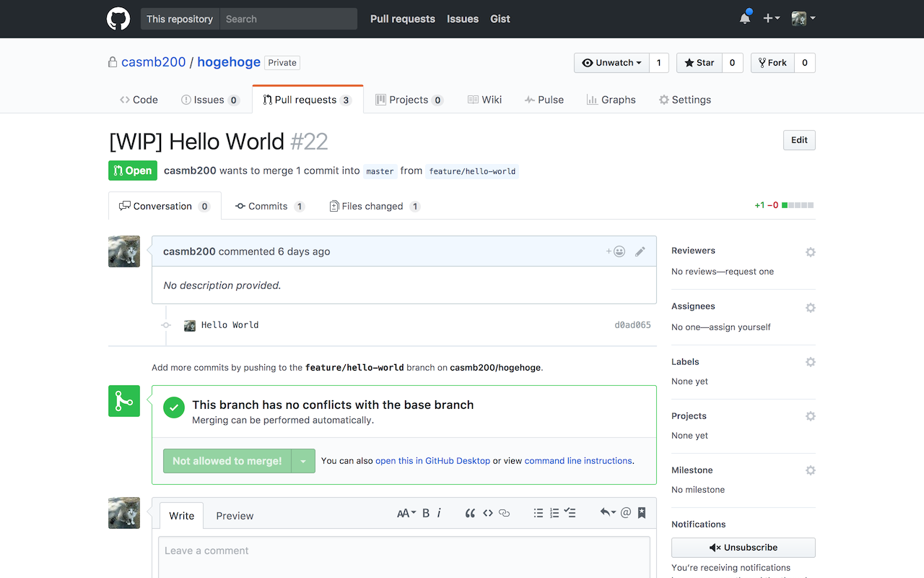This screenshot has width=924, height=578.
Task: Apply bold formatting in comment toolbar
Action: point(426,513)
